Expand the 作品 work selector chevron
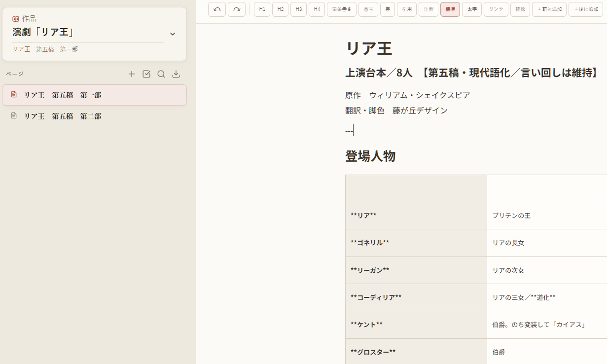The image size is (607, 364). 173,34
